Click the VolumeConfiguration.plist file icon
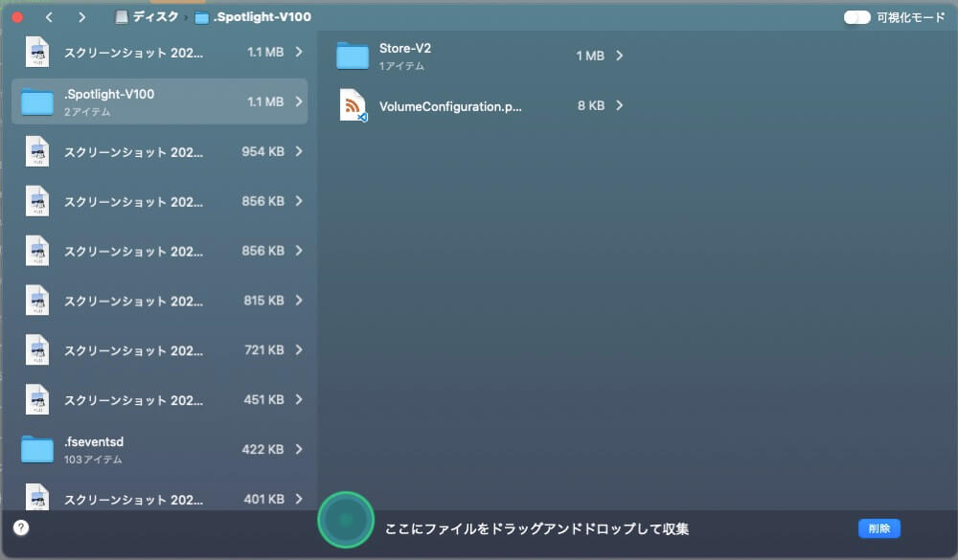The width and height of the screenshot is (958, 560). (353, 105)
